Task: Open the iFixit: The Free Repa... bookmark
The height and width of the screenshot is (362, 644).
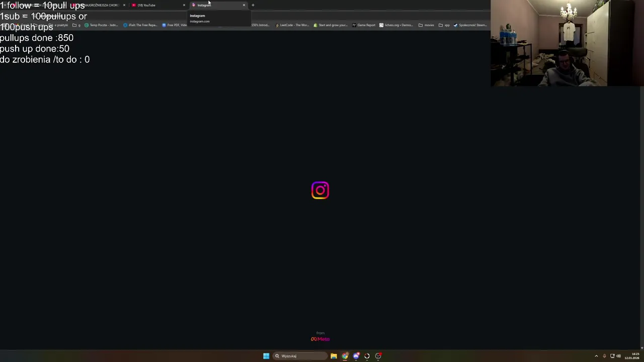Action: click(140, 25)
